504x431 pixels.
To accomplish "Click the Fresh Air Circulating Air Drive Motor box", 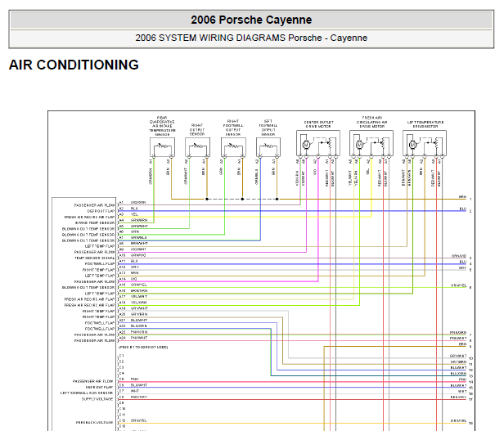I will click(x=371, y=143).
